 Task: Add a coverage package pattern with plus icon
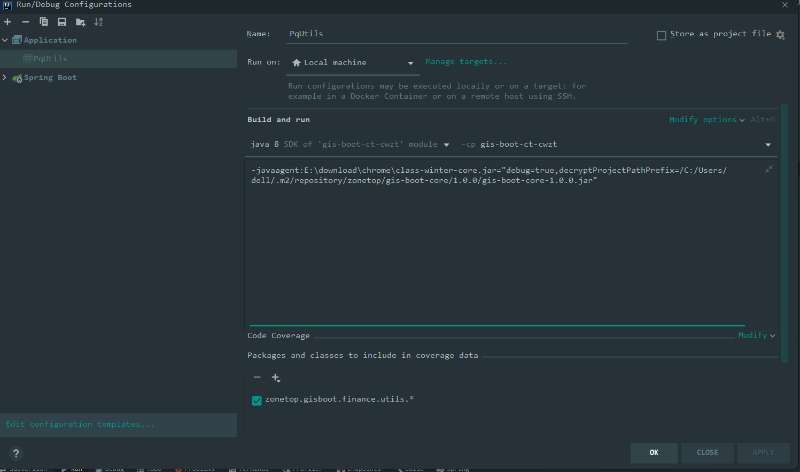[276, 377]
